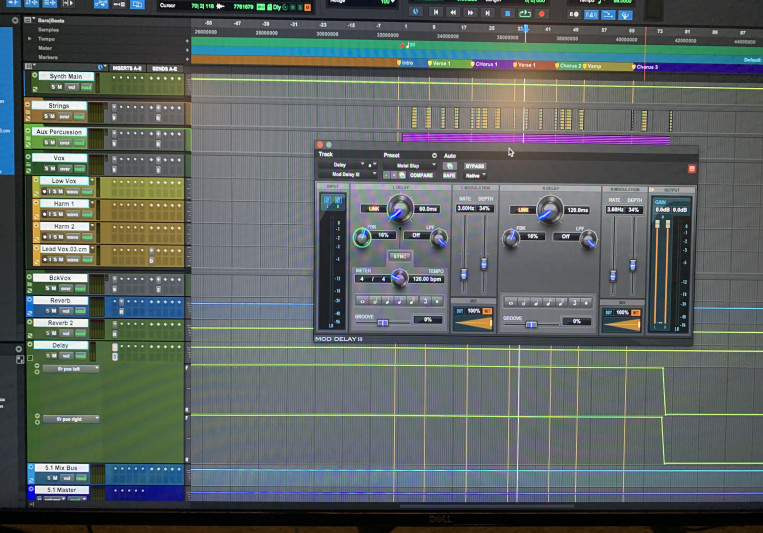Click the L Delay time knob

[x=400, y=208]
